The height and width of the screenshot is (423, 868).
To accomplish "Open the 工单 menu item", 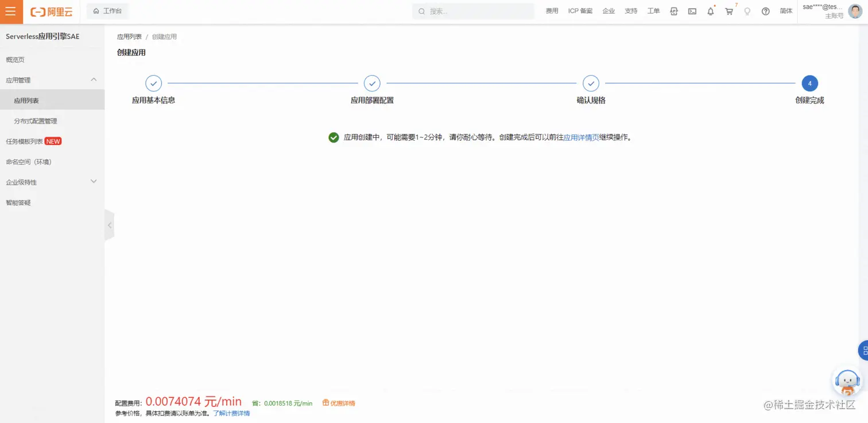I will [653, 11].
